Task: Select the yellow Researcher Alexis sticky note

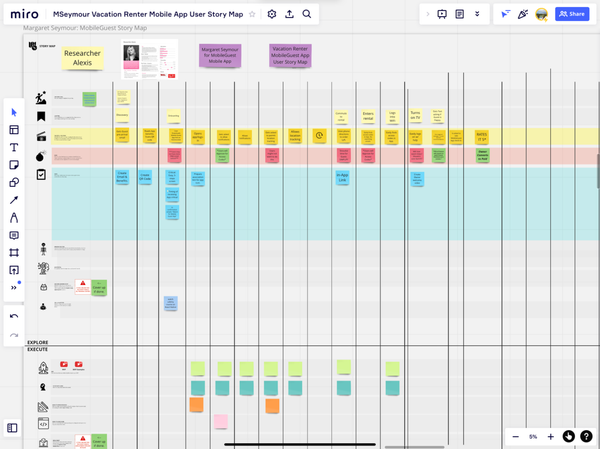Action: tap(82, 58)
